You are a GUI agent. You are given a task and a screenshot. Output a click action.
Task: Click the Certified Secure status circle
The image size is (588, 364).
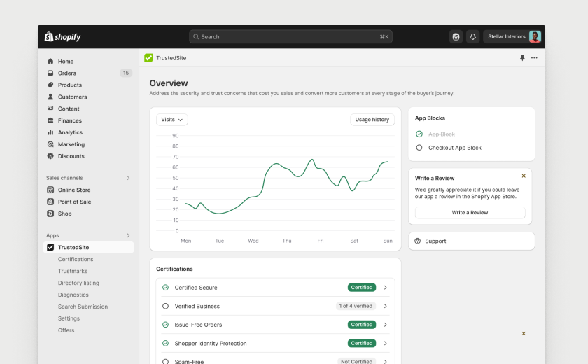165,288
